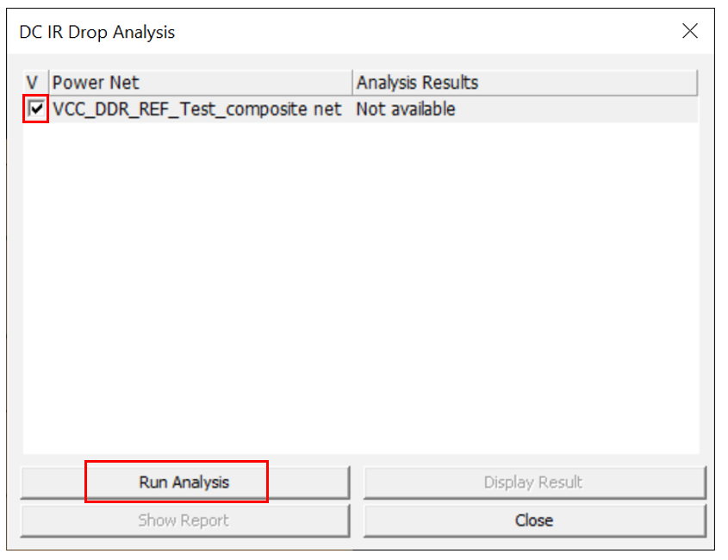Click divider between V and Power Net headers
This screenshot has width=728, height=560.
point(48,83)
